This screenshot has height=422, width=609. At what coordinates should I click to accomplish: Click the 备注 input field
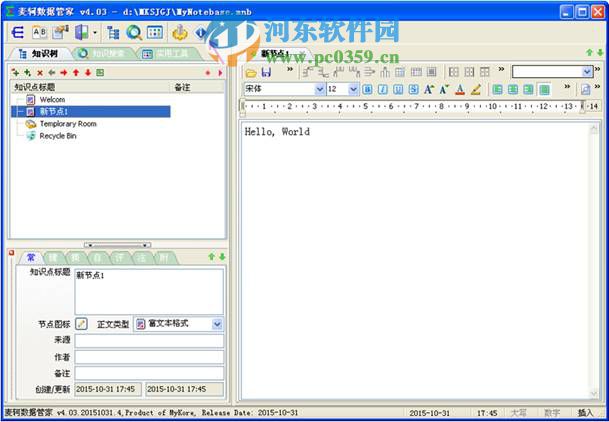tap(149, 373)
